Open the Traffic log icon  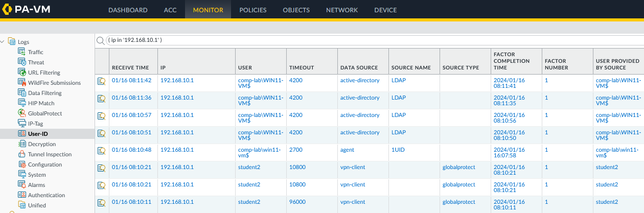[x=22, y=52]
